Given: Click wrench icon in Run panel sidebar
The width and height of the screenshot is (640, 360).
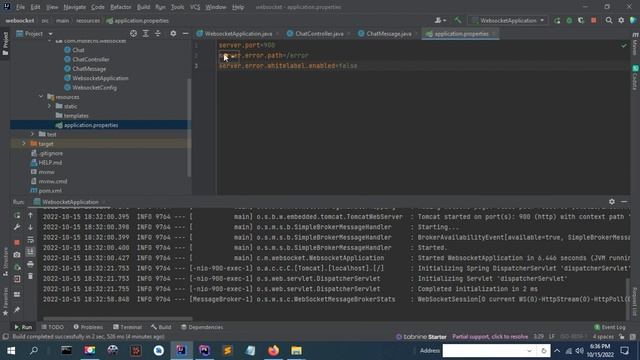Looking at the screenshot, I should pyautogui.click(x=17, y=227).
